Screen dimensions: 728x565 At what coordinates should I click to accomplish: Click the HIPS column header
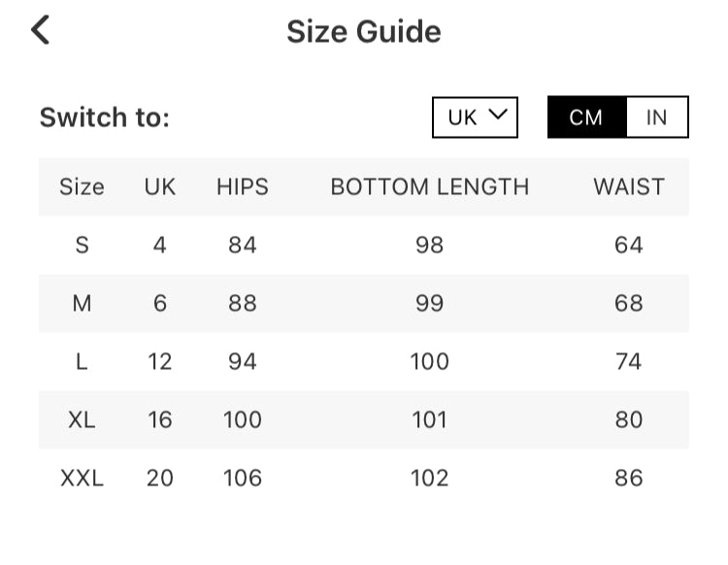click(x=243, y=186)
